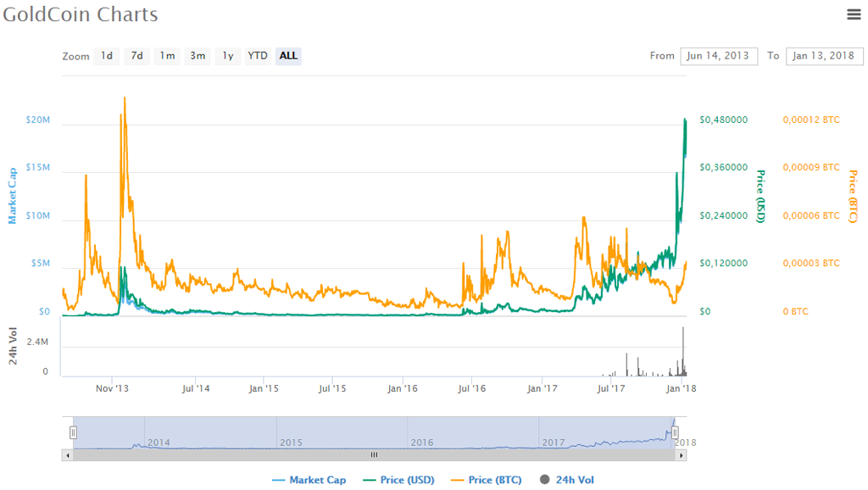Click the 0,00012 BTC axis label
This screenshot has width=868, height=490.
click(811, 120)
